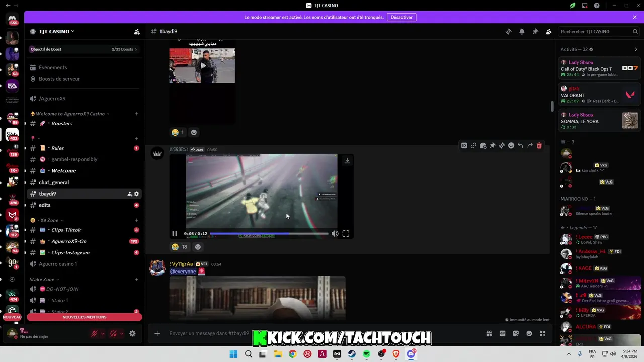The image size is (644, 362).
Task: Jump to NOUVELLES MENTIONS
Action: click(x=85, y=317)
